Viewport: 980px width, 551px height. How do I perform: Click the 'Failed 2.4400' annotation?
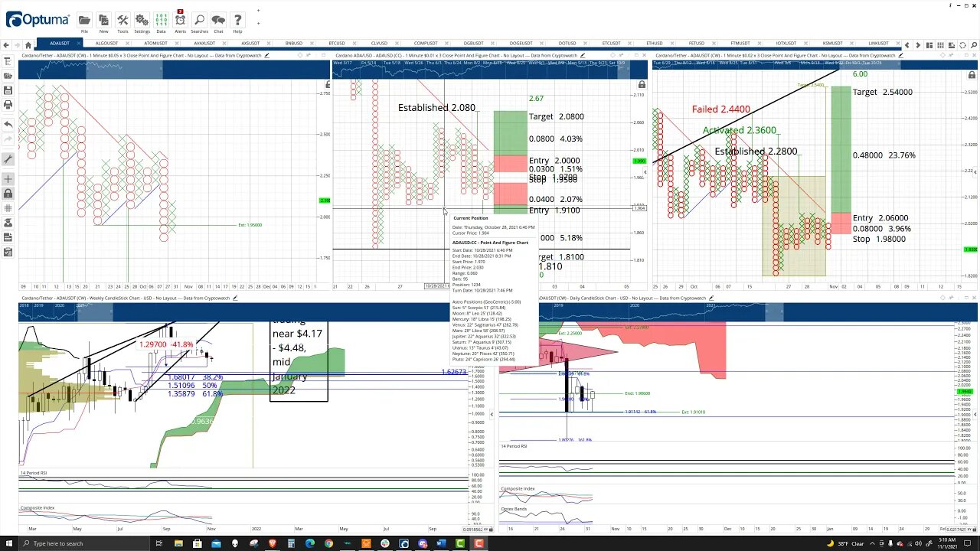[720, 109]
